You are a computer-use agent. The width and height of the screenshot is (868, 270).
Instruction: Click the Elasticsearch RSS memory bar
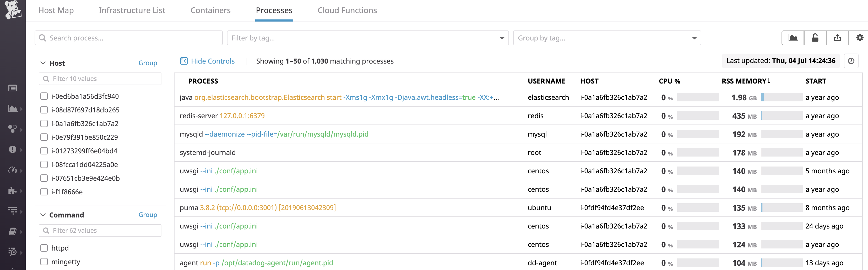click(x=782, y=97)
